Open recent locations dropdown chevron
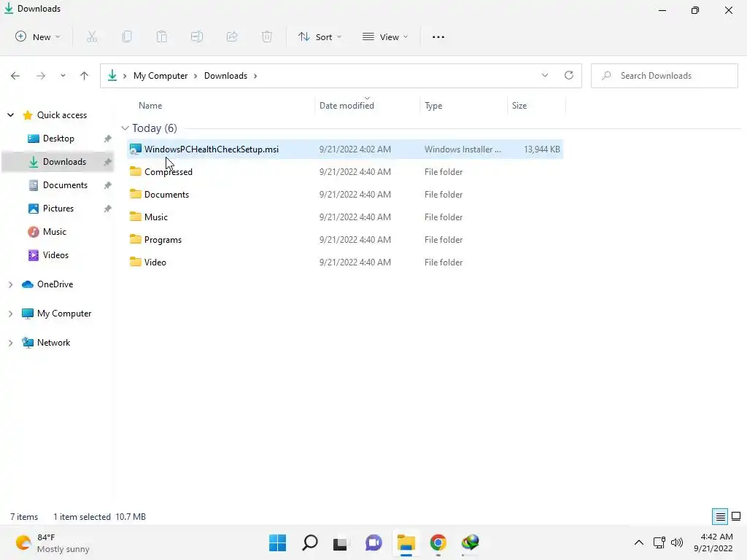 (63, 76)
